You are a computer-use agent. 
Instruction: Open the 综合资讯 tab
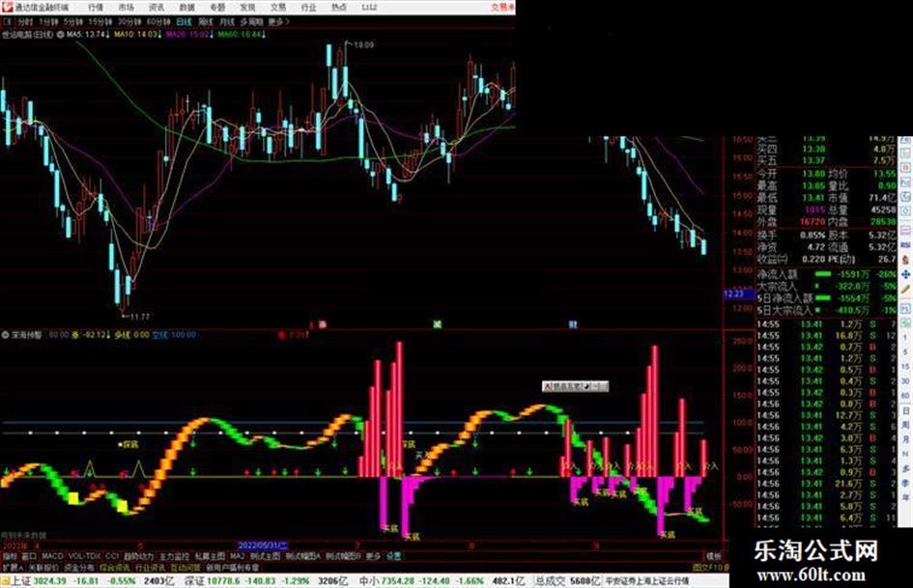pyautogui.click(x=115, y=567)
